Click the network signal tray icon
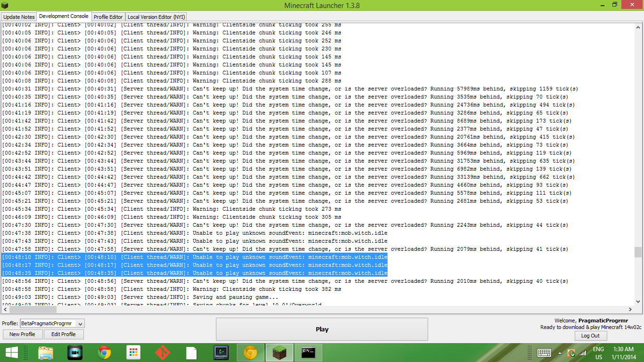Viewport: 644px width, 362px height. pos(583,353)
